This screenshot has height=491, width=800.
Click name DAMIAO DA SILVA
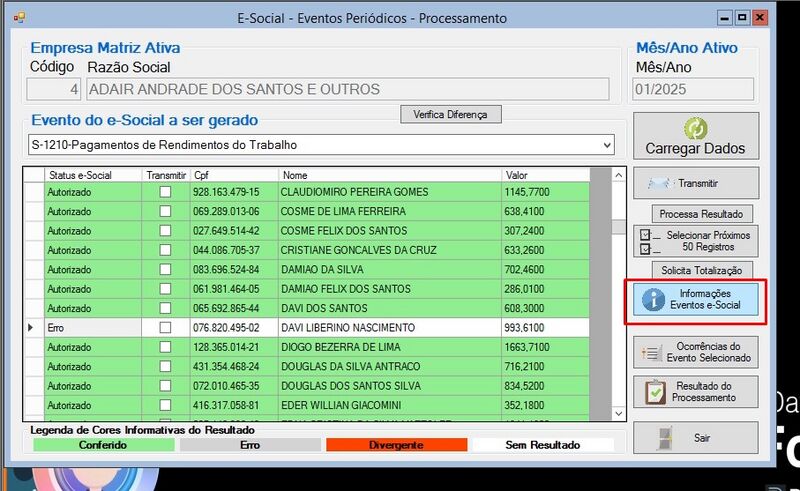(322, 269)
